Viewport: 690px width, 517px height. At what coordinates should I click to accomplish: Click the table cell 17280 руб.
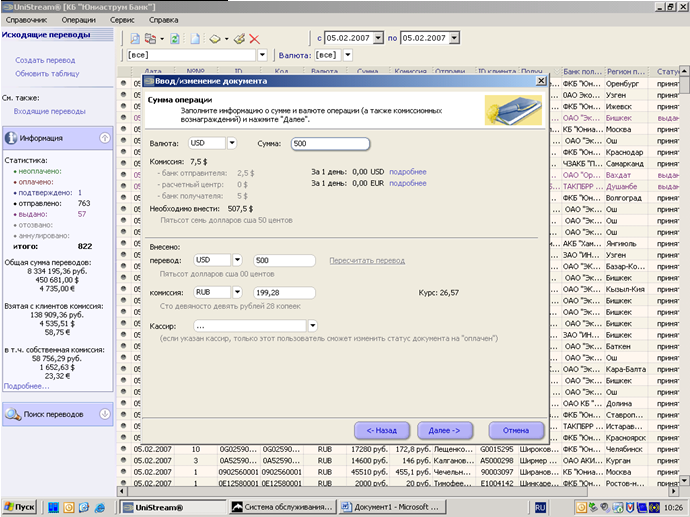[369, 449]
